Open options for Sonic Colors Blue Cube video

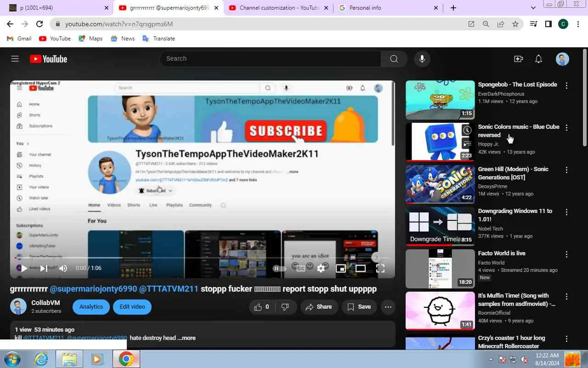566,128
